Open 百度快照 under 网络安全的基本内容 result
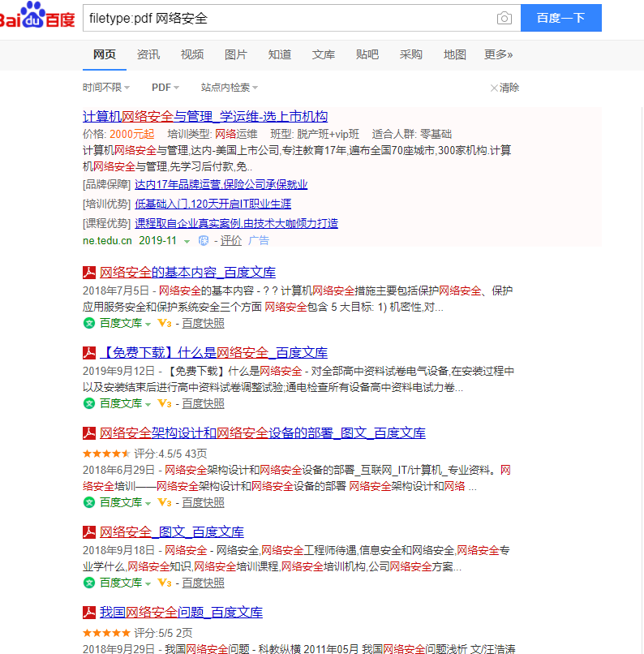644x654 pixels. click(203, 323)
